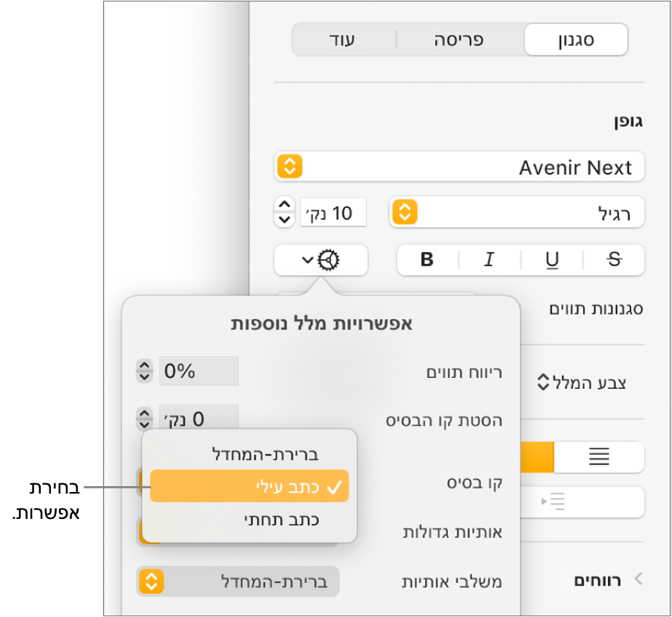Click the ריווח תווים 0% field

(199, 371)
